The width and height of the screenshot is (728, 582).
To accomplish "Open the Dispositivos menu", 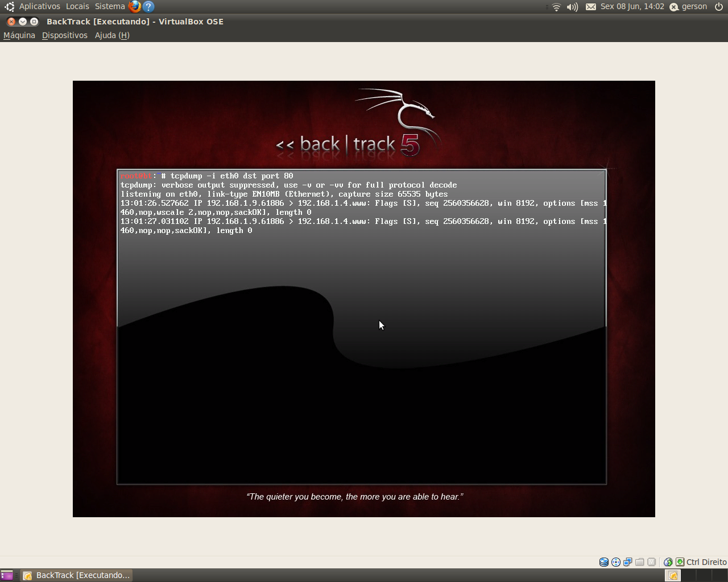I will (x=65, y=35).
